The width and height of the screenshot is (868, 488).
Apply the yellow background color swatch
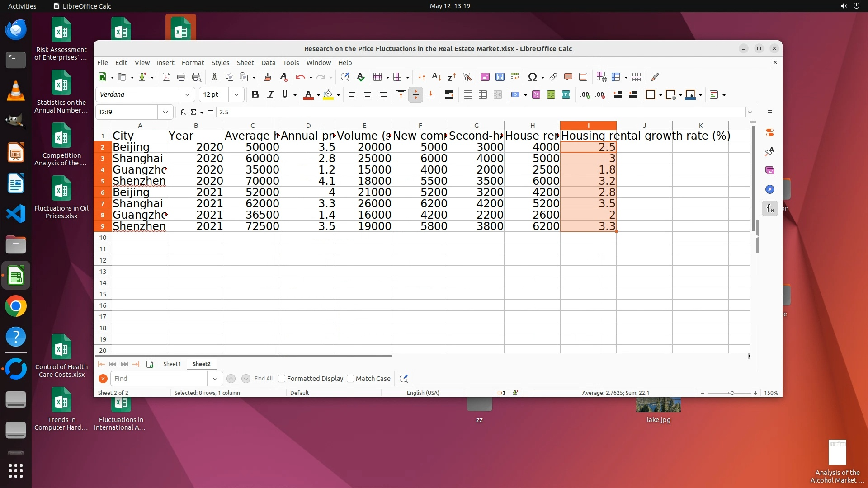pos(328,95)
